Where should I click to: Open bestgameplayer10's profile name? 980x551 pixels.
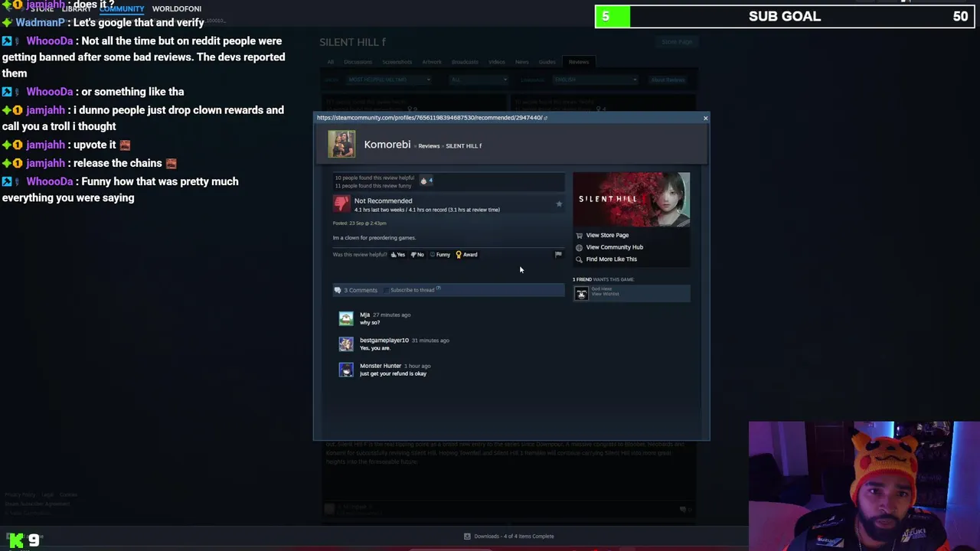[384, 341]
